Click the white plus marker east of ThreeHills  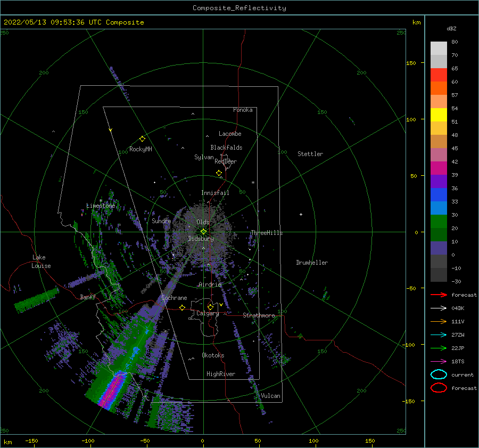click(x=301, y=214)
